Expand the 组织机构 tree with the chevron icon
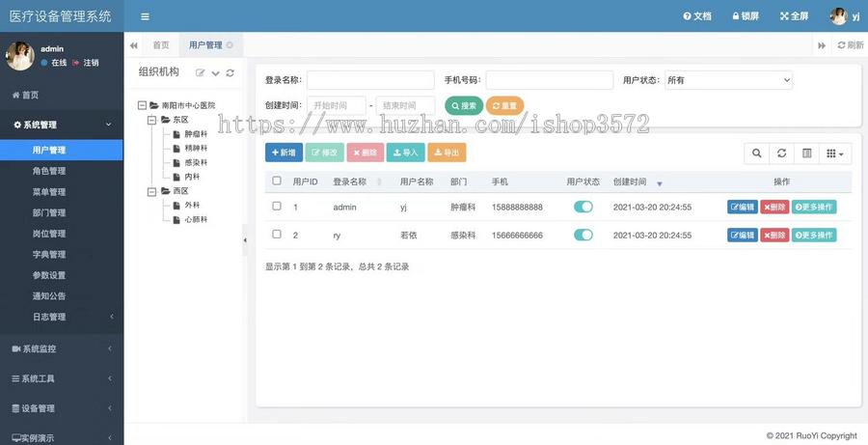 pyautogui.click(x=215, y=73)
